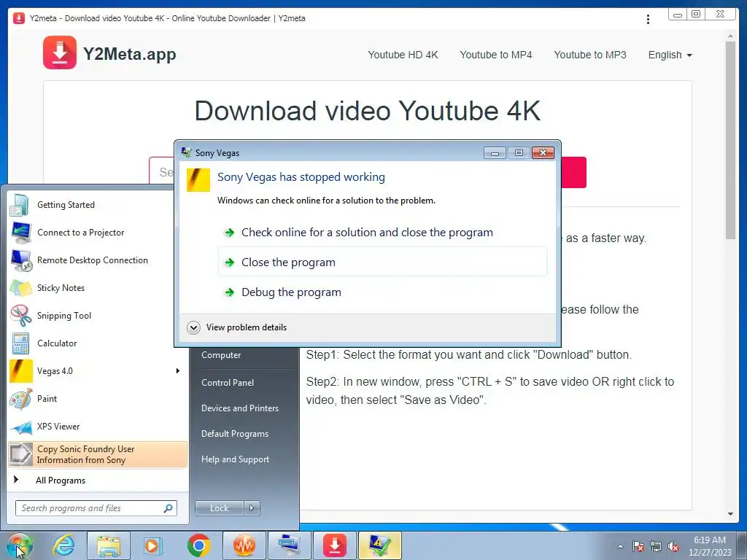Open Default Programs

(x=235, y=434)
